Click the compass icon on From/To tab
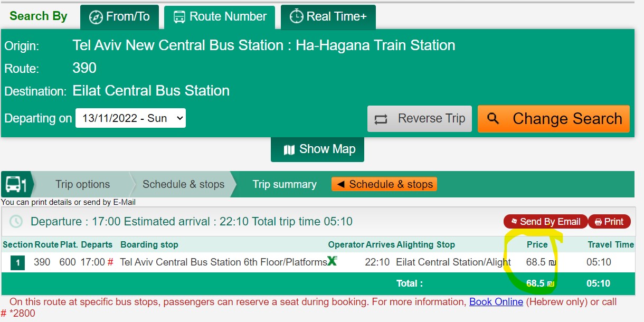Viewport: 644px width, 322px height. coord(96,17)
